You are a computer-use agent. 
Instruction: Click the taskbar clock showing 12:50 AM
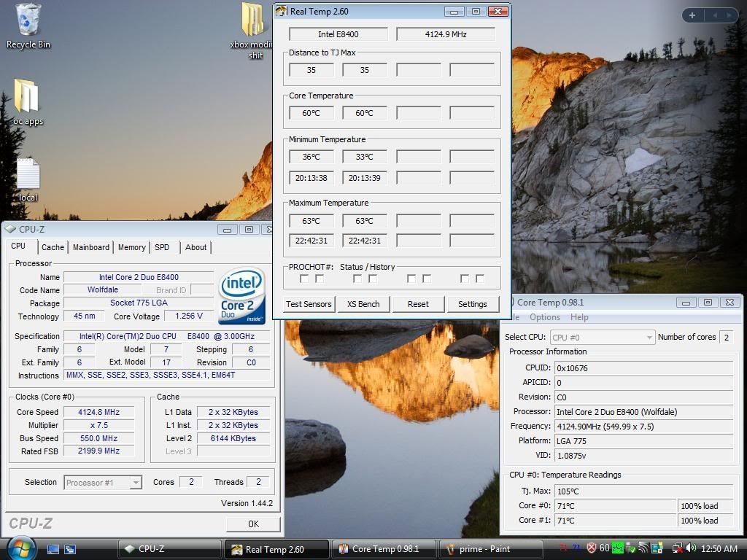(719, 548)
